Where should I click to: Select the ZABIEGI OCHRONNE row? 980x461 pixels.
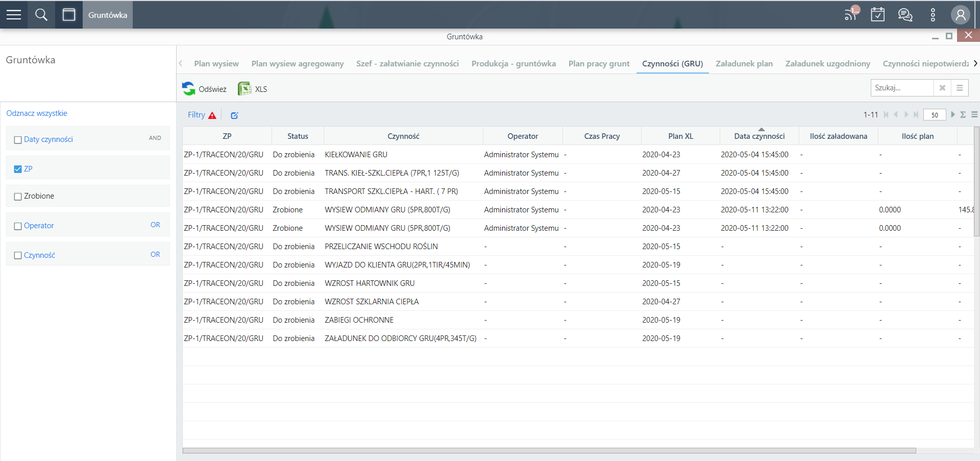coord(578,320)
